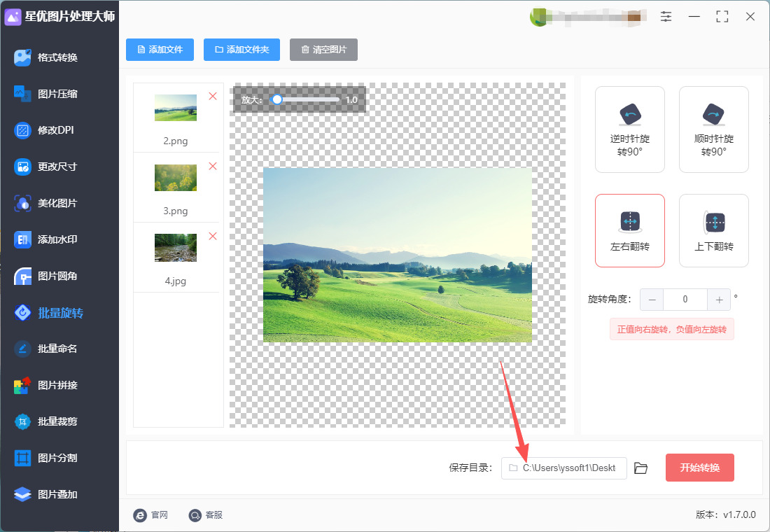Click the 正值向右旋转 rotation hint text
The image size is (770, 532).
coord(672,329)
